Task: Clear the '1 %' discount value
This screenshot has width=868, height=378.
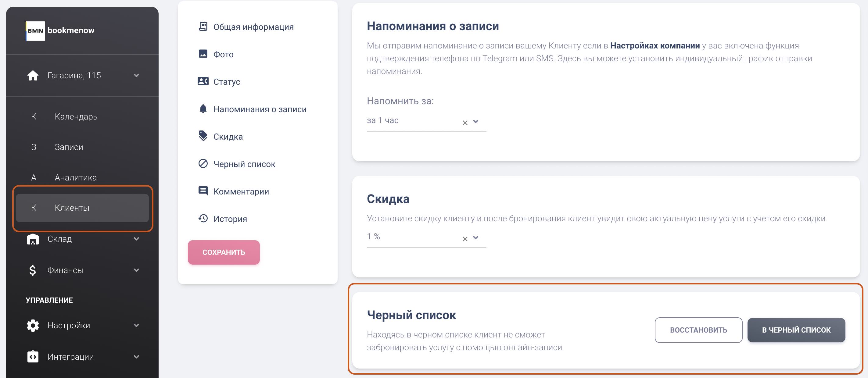Action: 465,239
